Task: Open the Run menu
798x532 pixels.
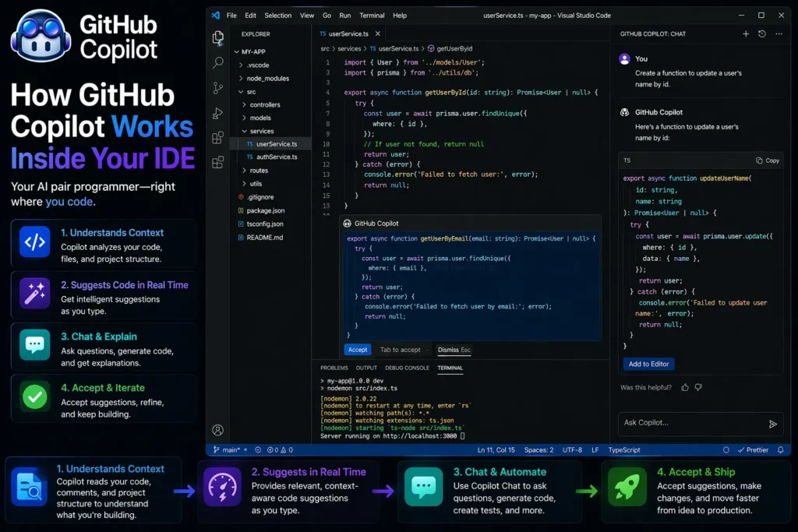Action: click(345, 16)
